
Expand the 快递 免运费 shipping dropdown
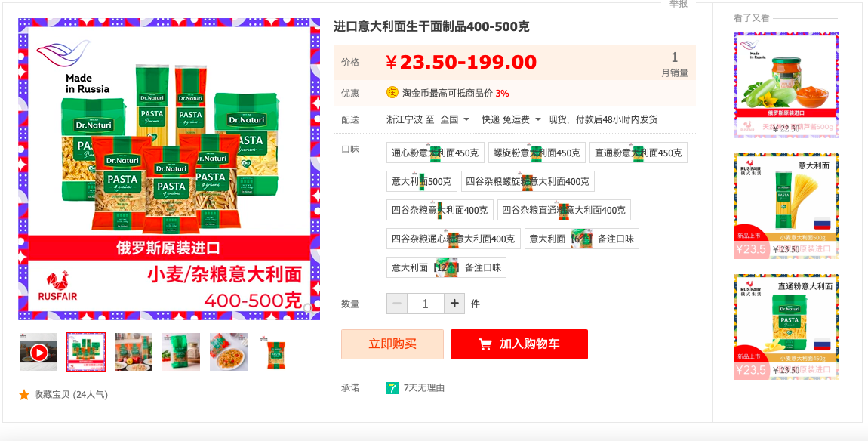click(511, 119)
